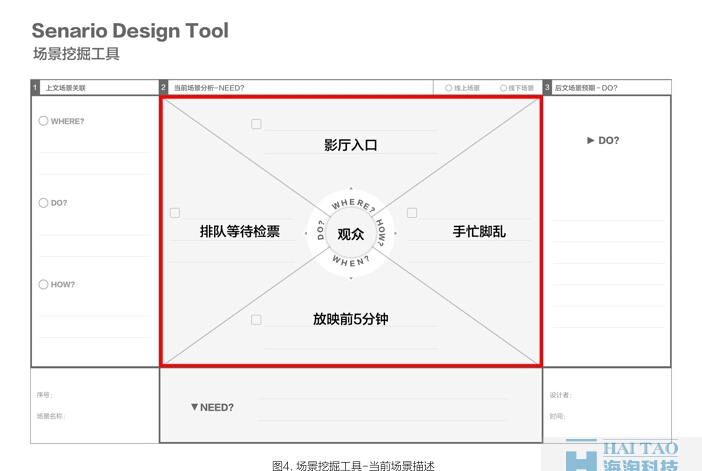Tick the checkbox above 手忙脚乱
Viewport: 702px width, 471px height.
[412, 213]
